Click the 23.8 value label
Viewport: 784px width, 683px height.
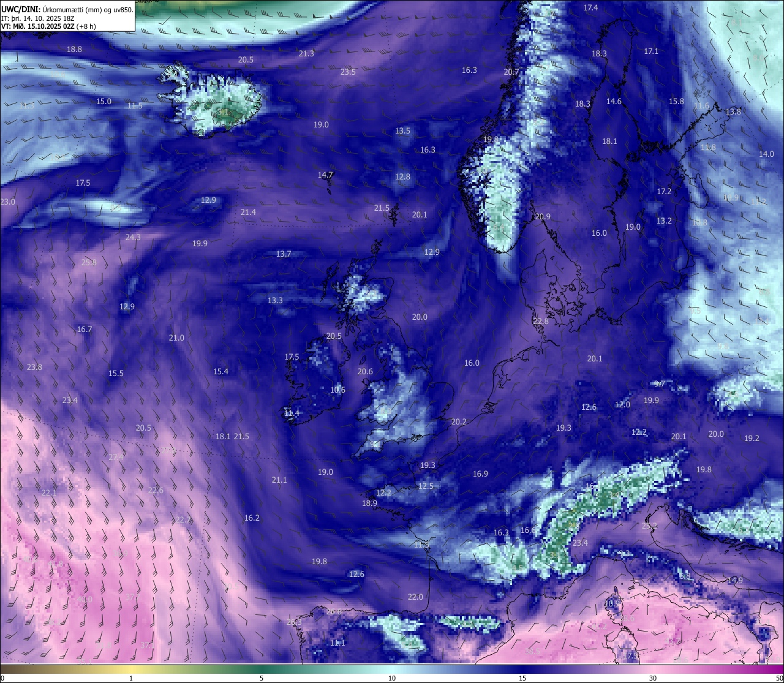tap(34, 367)
